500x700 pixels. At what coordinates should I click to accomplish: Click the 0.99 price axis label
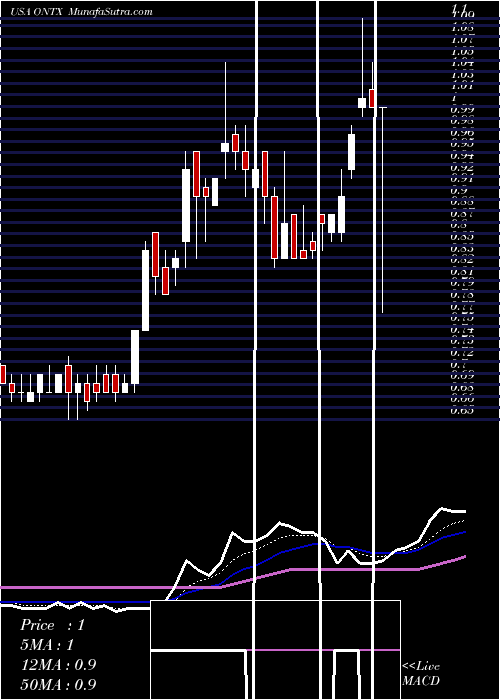click(462, 109)
